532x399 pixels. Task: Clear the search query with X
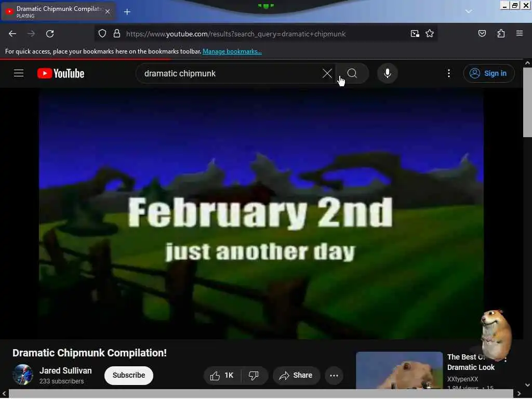[327, 74]
